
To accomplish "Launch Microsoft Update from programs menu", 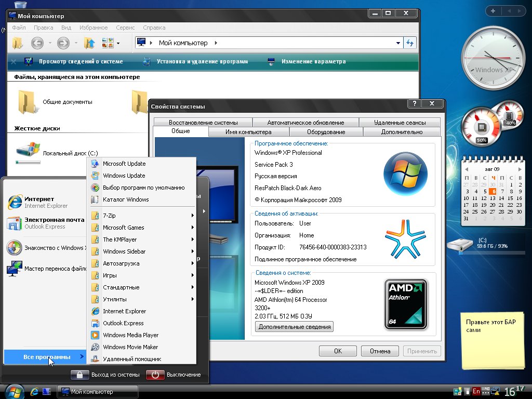I will (x=141, y=164).
